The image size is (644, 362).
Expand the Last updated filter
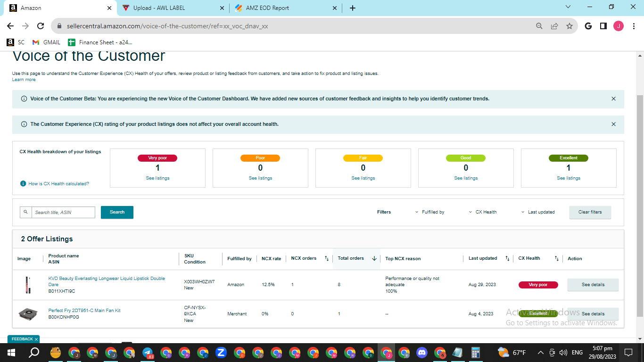coord(538,212)
